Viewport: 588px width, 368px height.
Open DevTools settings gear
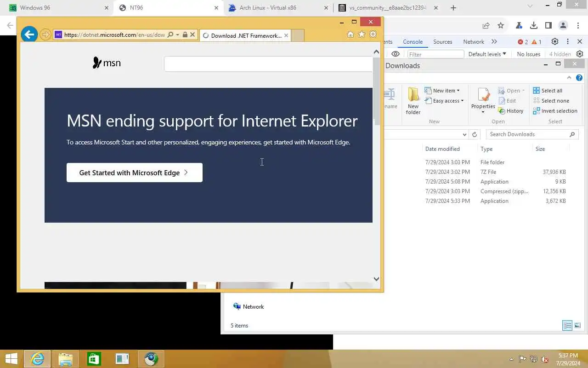coord(555,42)
